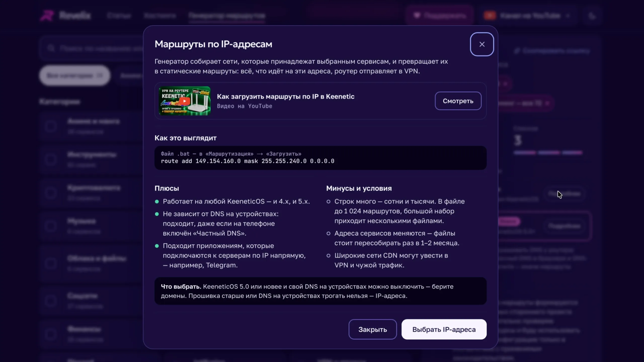
Task: Tick the Соцсети category checkbox
Action: click(x=51, y=300)
